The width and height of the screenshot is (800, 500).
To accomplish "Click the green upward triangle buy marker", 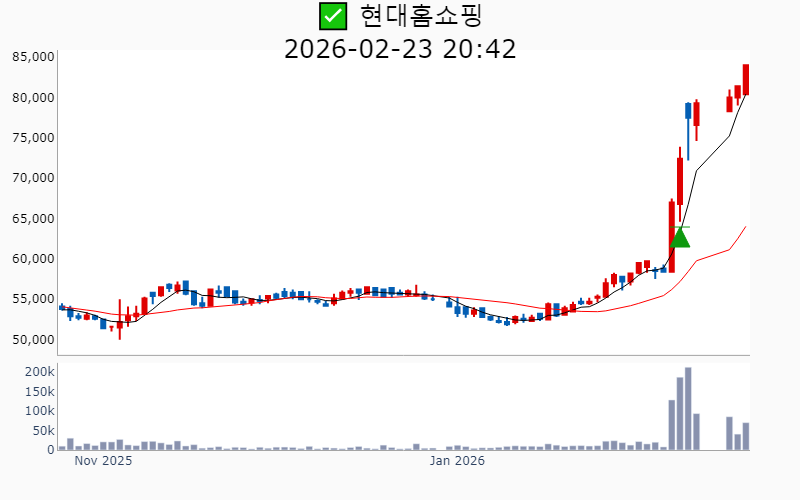I will click(680, 237).
